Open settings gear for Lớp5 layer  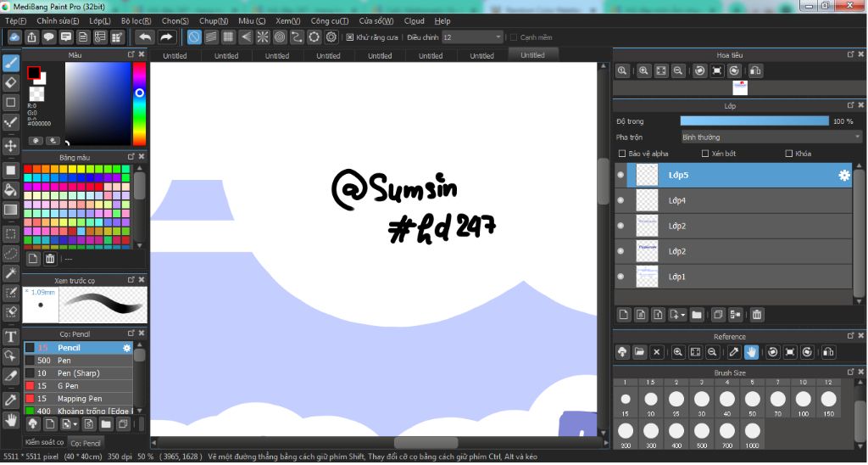tap(844, 175)
